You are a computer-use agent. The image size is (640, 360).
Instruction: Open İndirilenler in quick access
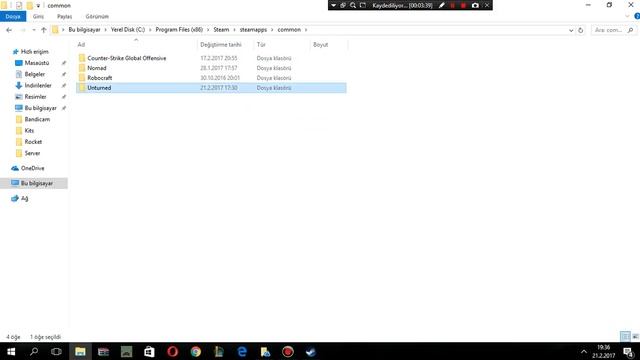click(x=38, y=85)
